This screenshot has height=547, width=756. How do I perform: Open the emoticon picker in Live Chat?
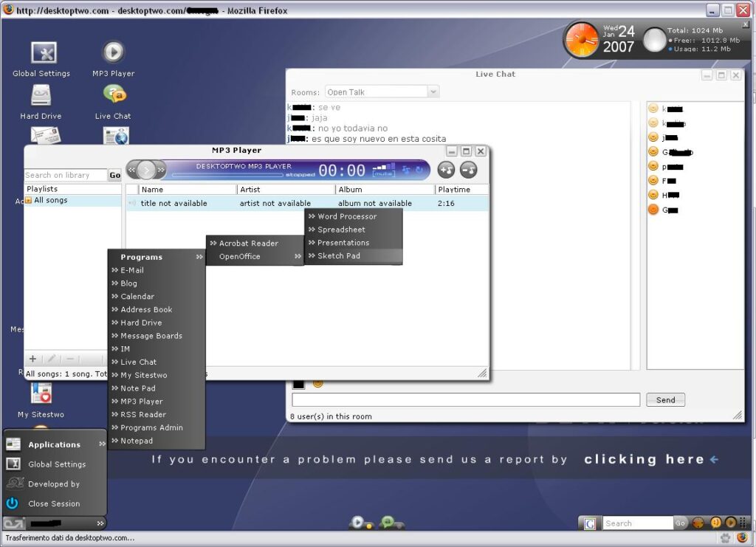[x=317, y=384]
